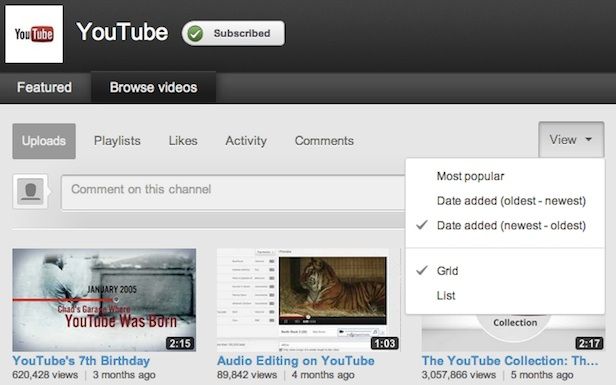Open The YouTube Collection video thumbnail
Viewport: 616px width, 385px height.
click(x=513, y=332)
